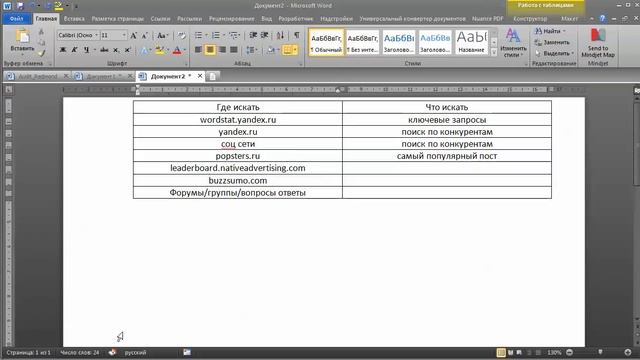Click the Borders icon
Viewport: 640px width, 360px height.
288,50
